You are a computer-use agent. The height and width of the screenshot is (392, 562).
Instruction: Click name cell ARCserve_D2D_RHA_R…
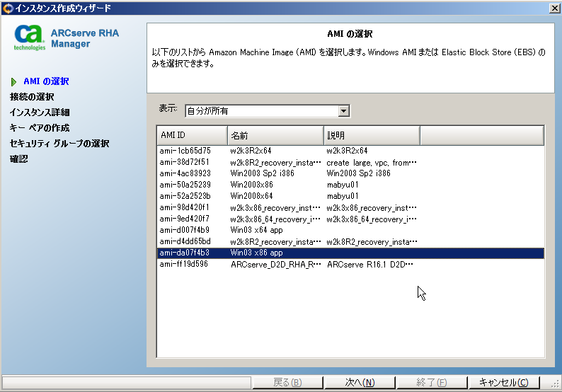275,265
